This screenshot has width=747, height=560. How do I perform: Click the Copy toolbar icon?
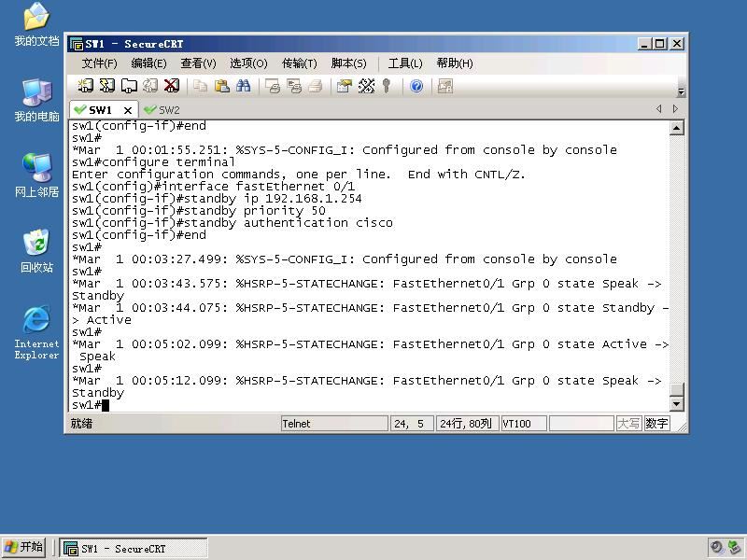click(x=200, y=86)
